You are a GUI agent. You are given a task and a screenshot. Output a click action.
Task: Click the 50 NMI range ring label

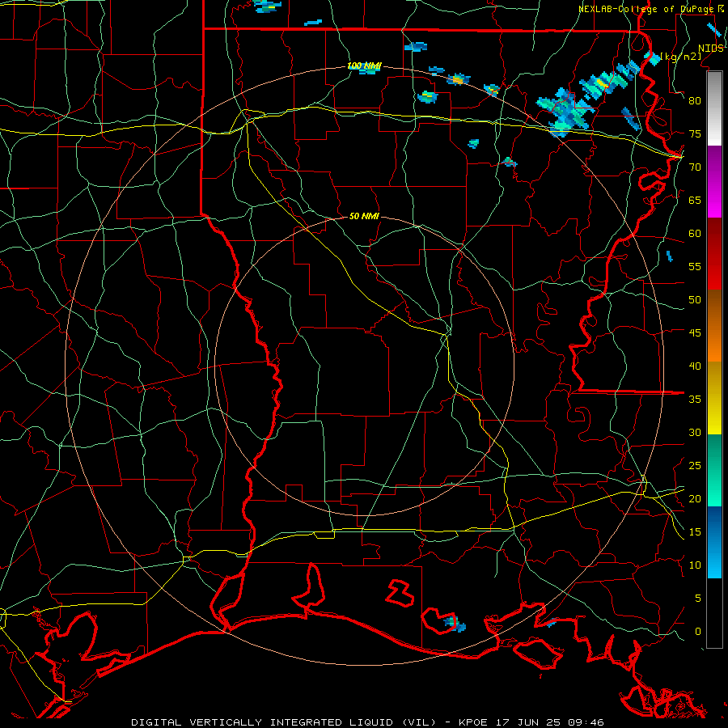[364, 216]
